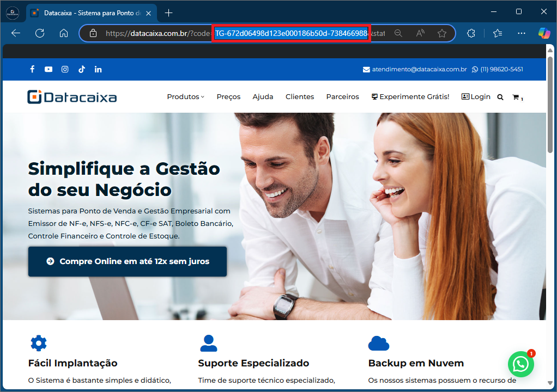Open the TikTok social icon
557x392 pixels.
(81, 69)
